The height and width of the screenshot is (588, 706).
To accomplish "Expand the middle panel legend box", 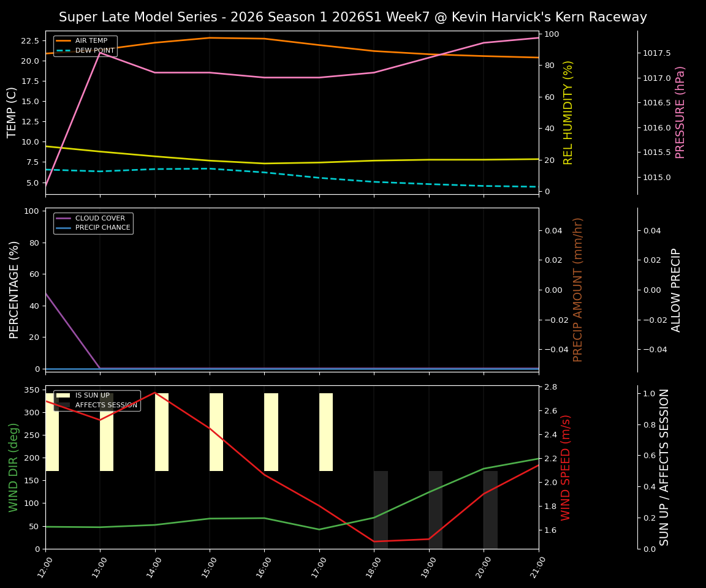I will click(93, 222).
